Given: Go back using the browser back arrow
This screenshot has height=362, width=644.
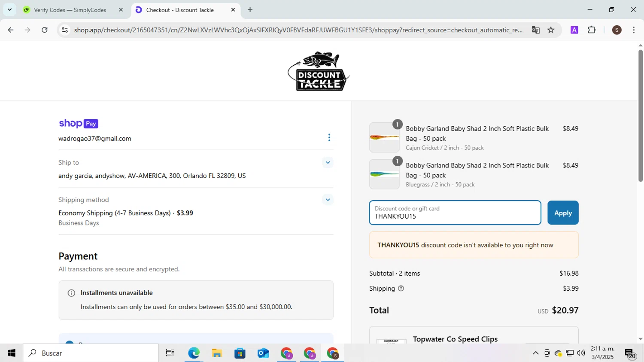Looking at the screenshot, I should coord(11,30).
